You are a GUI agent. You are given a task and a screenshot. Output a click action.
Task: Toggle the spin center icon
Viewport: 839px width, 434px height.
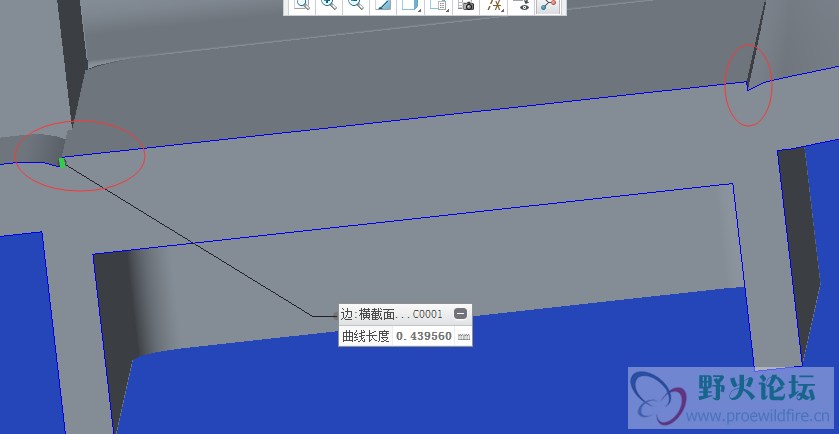point(548,5)
